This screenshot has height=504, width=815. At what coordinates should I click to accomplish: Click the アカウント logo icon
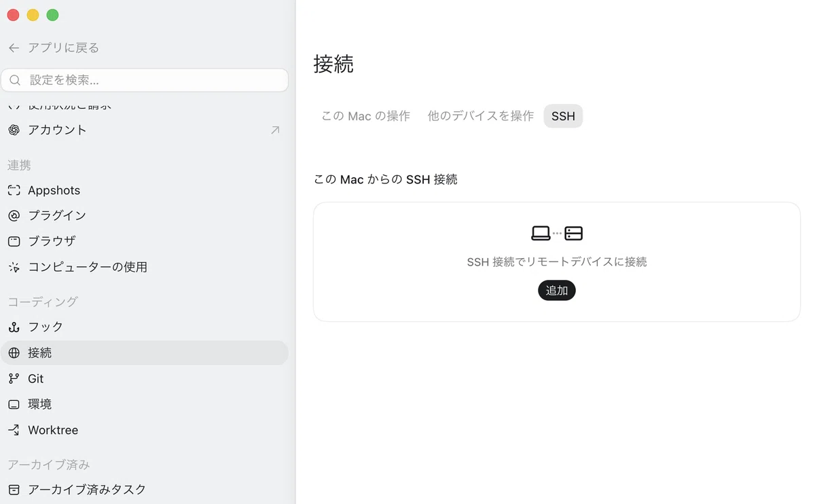point(14,130)
